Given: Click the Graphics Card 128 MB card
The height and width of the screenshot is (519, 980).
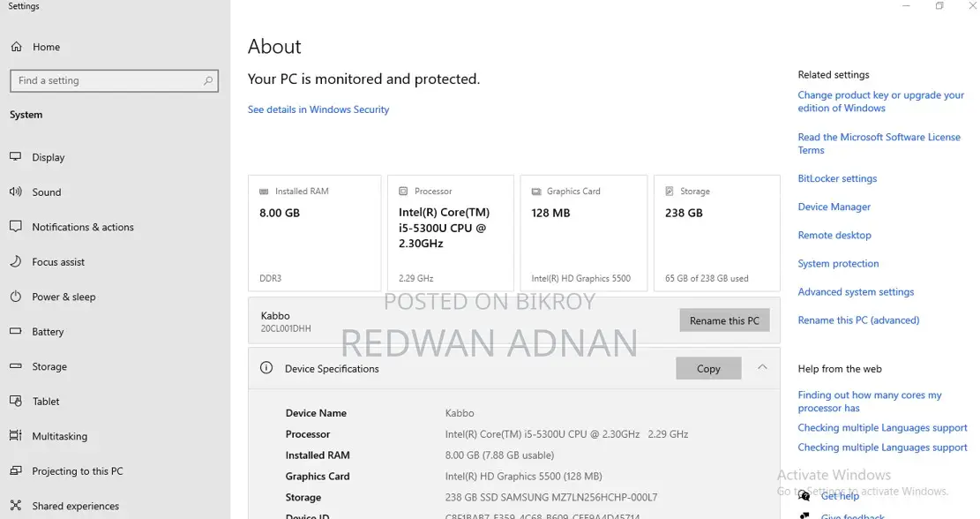Looking at the screenshot, I should 584,233.
